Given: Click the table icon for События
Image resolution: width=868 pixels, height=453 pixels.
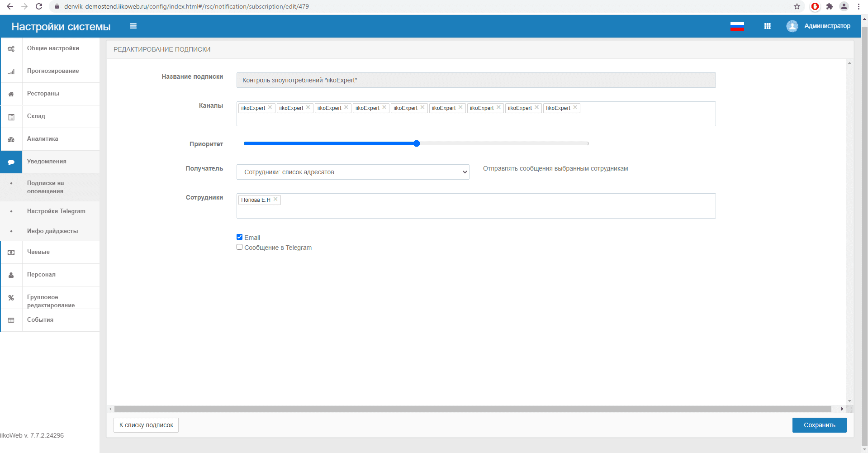Looking at the screenshot, I should click(11, 320).
